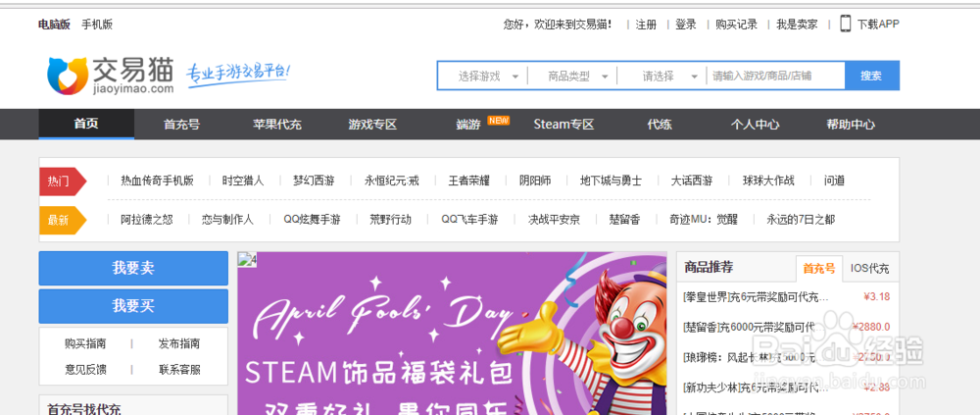Open 首充号 navigation item
The image size is (980, 415).
click(182, 124)
